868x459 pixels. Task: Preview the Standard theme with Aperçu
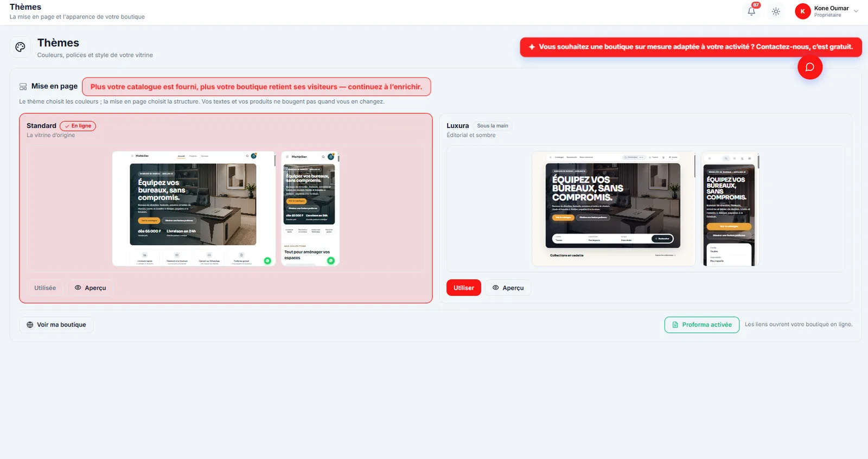pyautogui.click(x=91, y=288)
